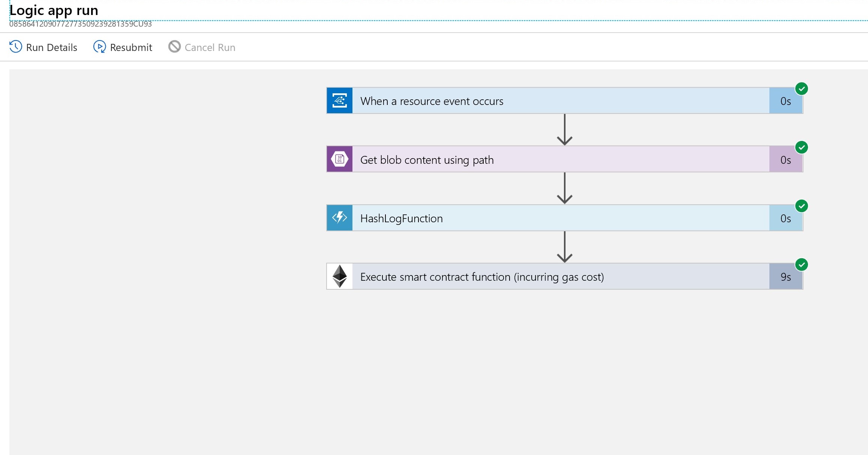The image size is (868, 455).
Task: Click the Azure Function lightning icon
Action: point(339,218)
